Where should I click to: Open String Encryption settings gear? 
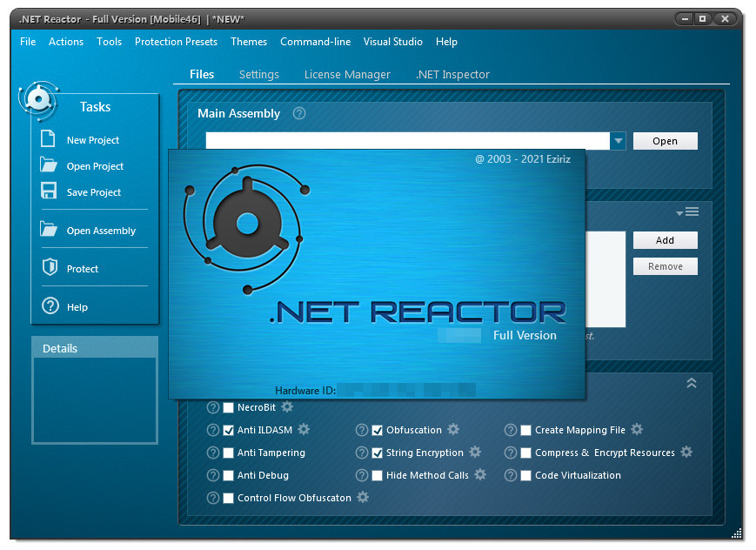point(475,452)
